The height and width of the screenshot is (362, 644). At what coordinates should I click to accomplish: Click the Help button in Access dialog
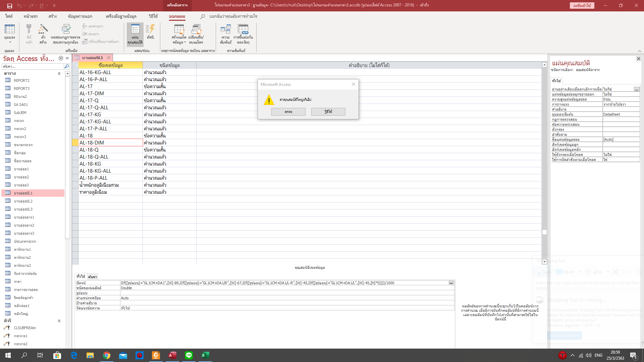coord(328,112)
